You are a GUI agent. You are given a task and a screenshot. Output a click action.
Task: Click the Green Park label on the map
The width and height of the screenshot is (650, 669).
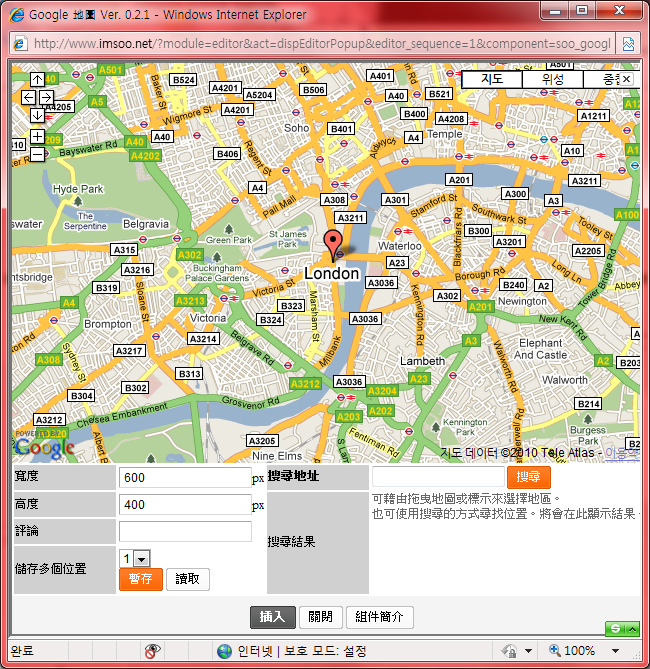[x=229, y=240]
